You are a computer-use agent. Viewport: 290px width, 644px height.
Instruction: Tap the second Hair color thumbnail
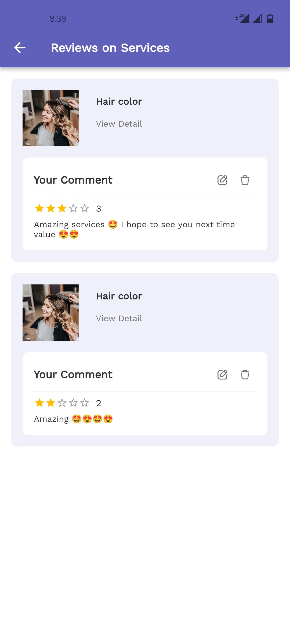click(51, 313)
